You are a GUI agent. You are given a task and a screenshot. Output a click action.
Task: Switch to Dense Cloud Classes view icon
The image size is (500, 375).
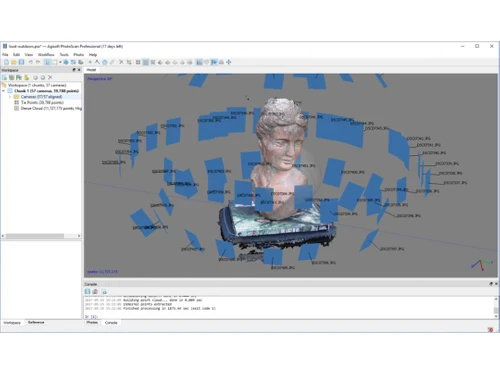click(x=153, y=62)
